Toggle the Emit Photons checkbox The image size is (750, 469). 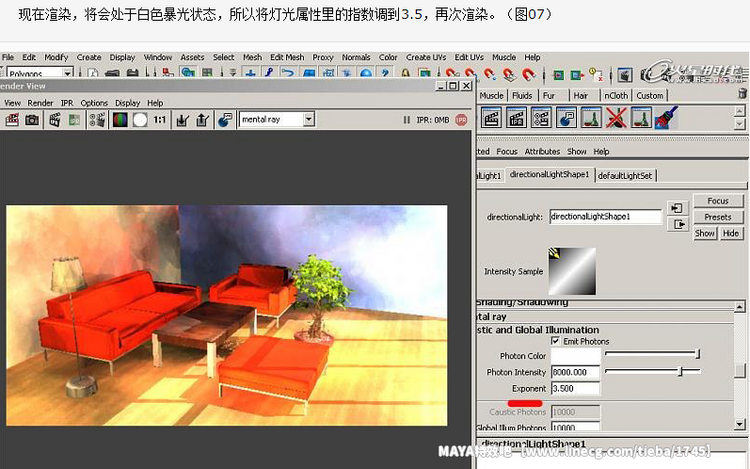coord(555,340)
